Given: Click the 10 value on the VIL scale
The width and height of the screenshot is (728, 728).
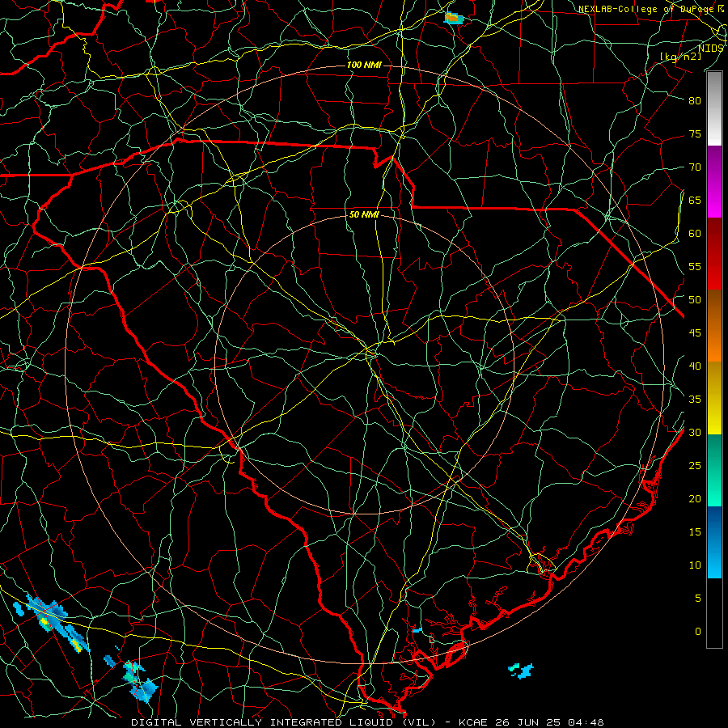Looking at the screenshot, I should point(695,565).
